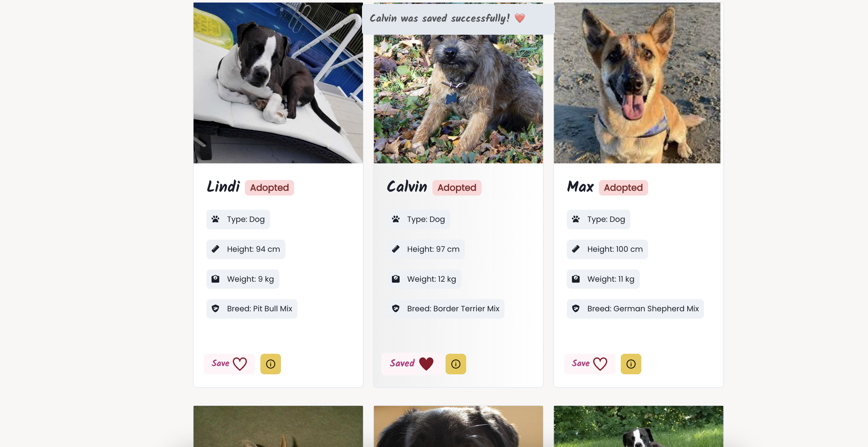Click the Adopted badge next to Max
868x447 pixels.
[623, 188]
